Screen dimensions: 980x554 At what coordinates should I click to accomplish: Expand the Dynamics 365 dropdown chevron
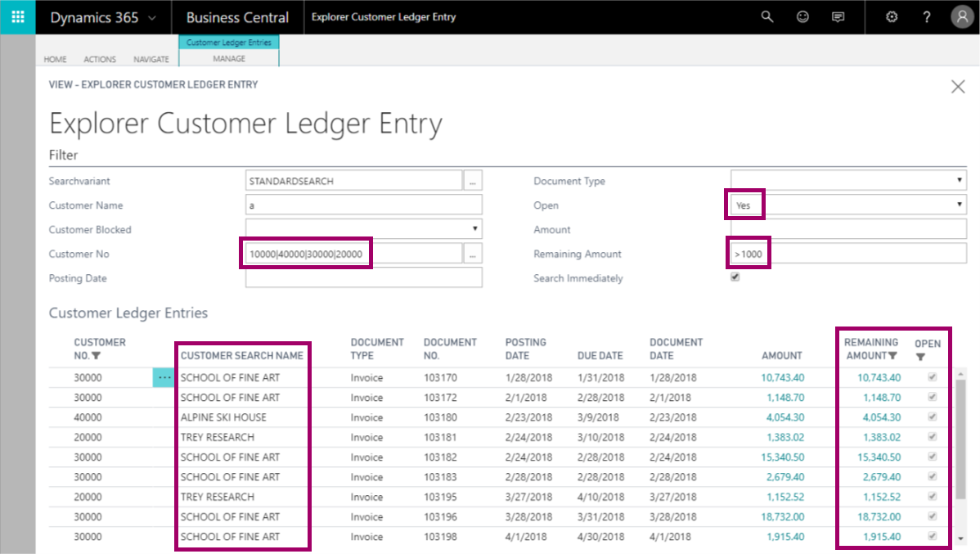[152, 18]
